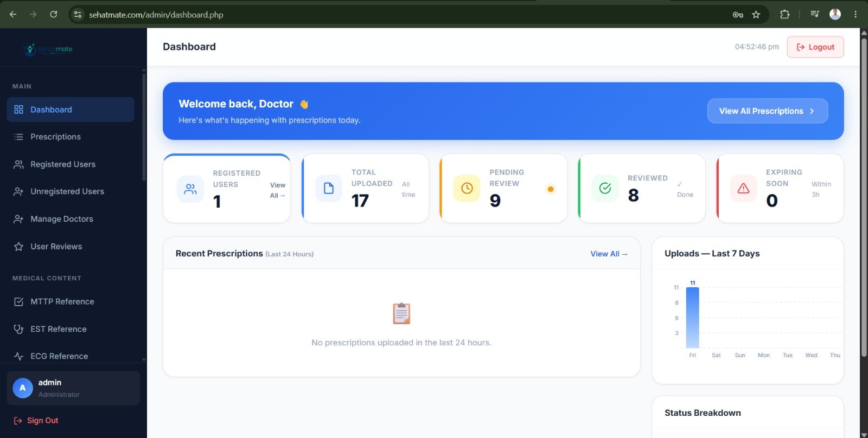Click the "Status Breakdown" heading

(x=703, y=413)
